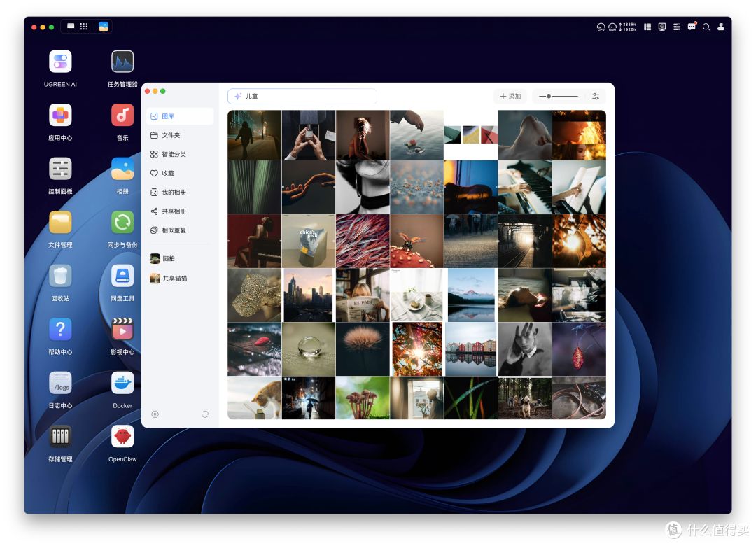This screenshot has height=546, width=756.
Task: Click the settings gear in album sidebar
Action: 155,414
